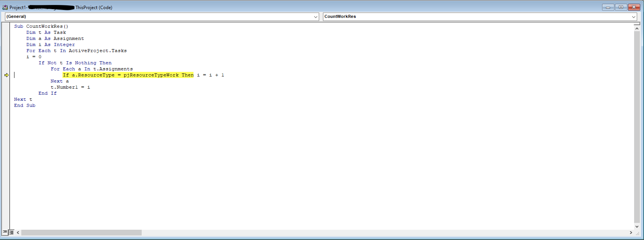Click the 'i = 0' line
The height and width of the screenshot is (240, 644).
(x=34, y=57)
